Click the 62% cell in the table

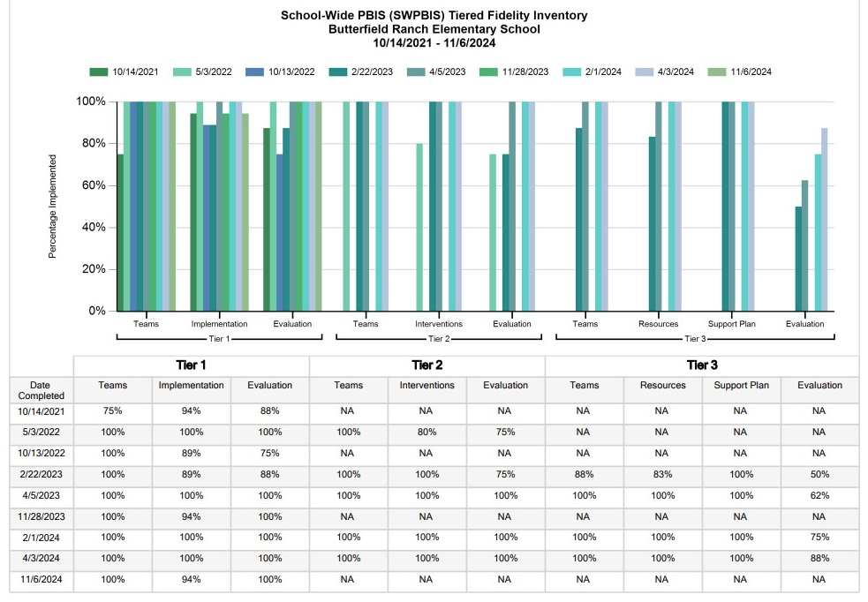coord(819,495)
